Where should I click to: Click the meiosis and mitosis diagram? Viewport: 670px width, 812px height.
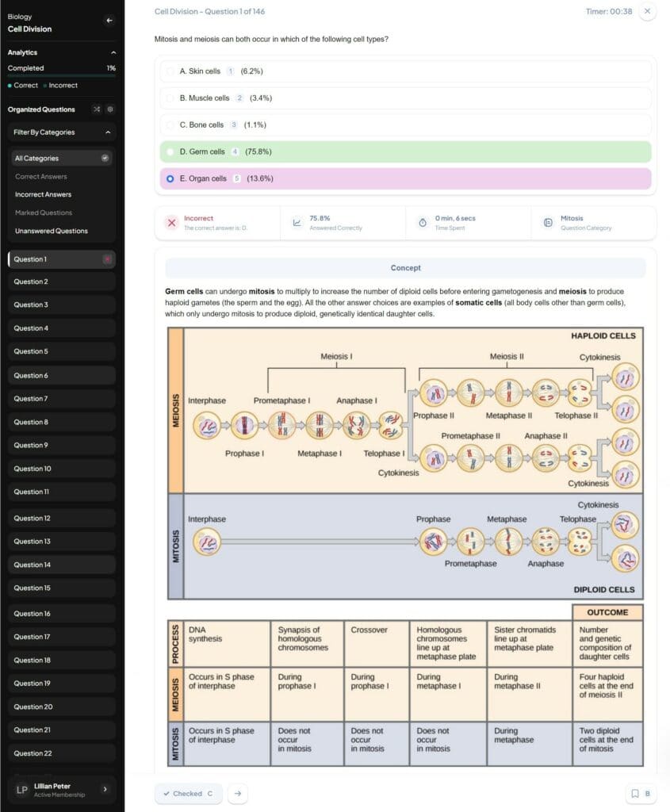coord(405,464)
